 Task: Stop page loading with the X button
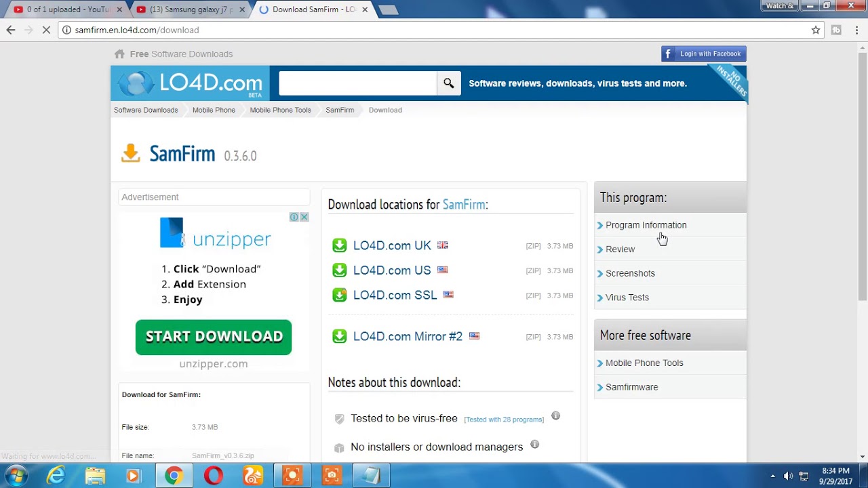46,30
